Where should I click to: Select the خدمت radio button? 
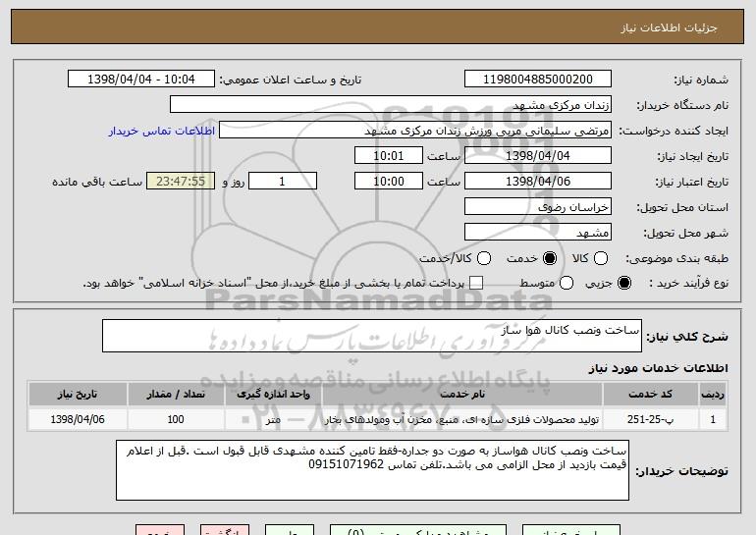tap(550, 258)
